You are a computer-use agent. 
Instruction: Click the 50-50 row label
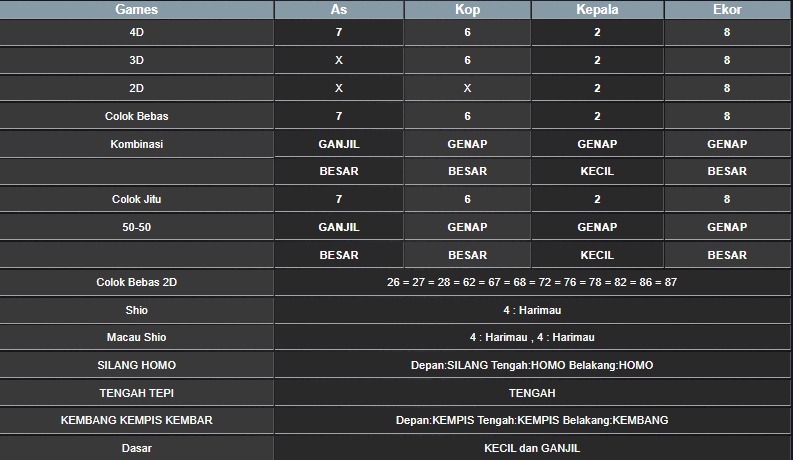tap(136, 227)
